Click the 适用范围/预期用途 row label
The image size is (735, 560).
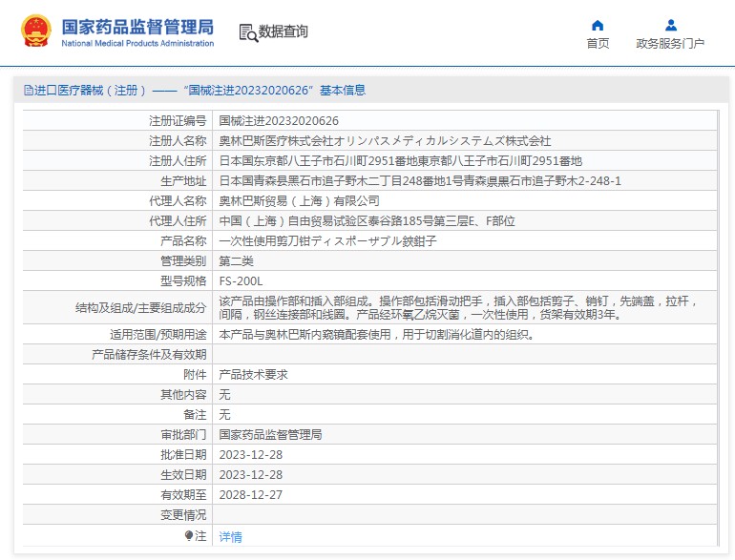click(157, 335)
